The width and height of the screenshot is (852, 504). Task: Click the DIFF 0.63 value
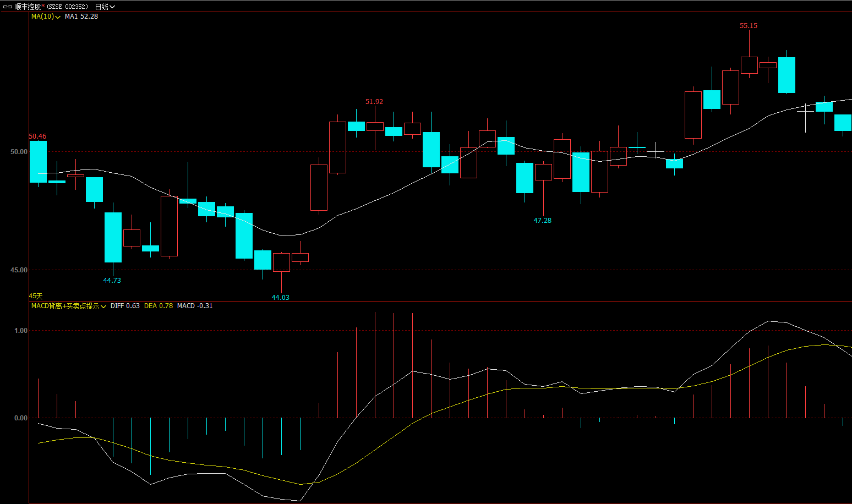click(125, 306)
